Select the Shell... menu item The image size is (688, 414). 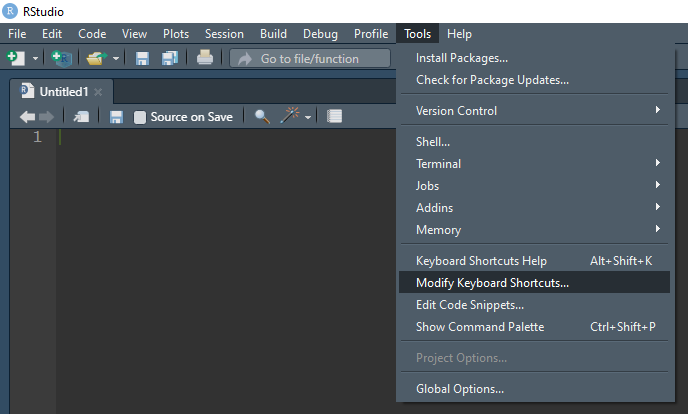click(534, 142)
